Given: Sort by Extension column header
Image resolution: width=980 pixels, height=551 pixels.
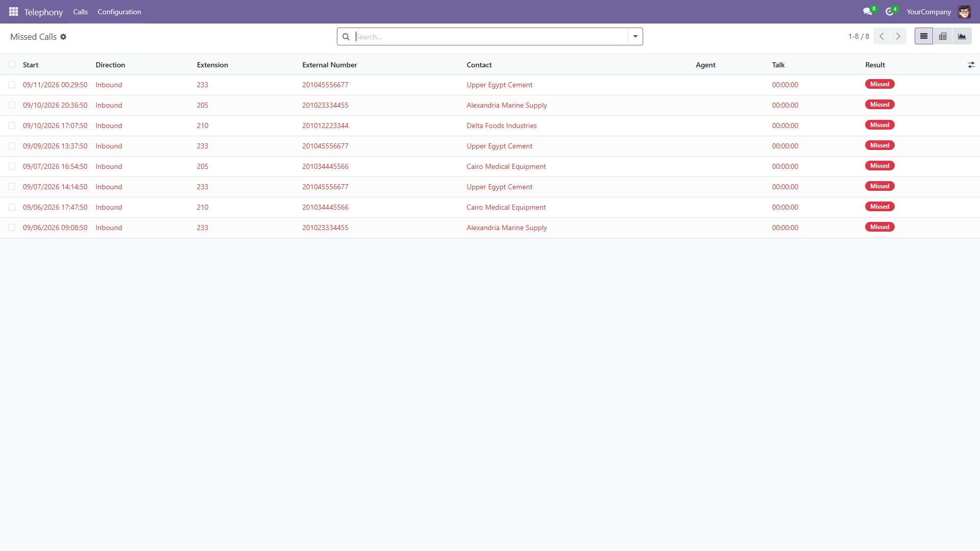Looking at the screenshot, I should [212, 65].
